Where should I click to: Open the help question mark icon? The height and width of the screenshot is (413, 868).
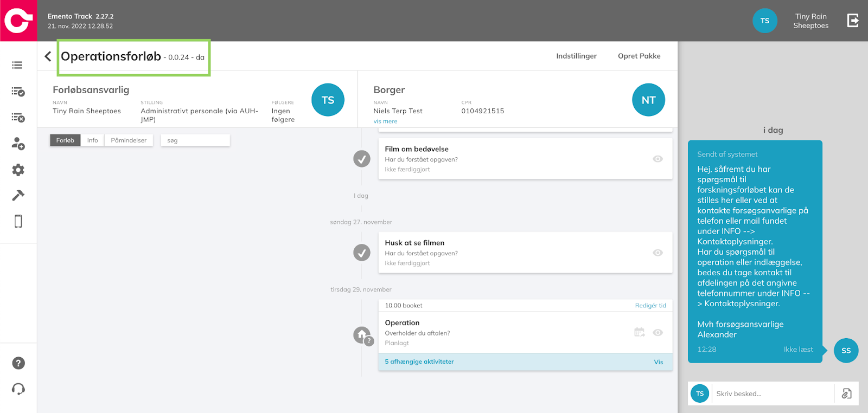click(x=18, y=363)
